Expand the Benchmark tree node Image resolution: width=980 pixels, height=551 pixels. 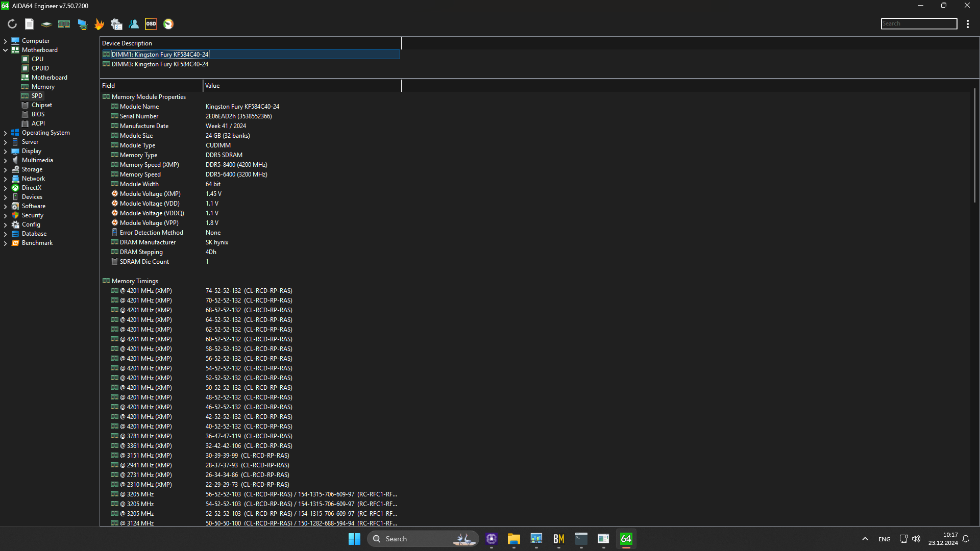point(5,243)
